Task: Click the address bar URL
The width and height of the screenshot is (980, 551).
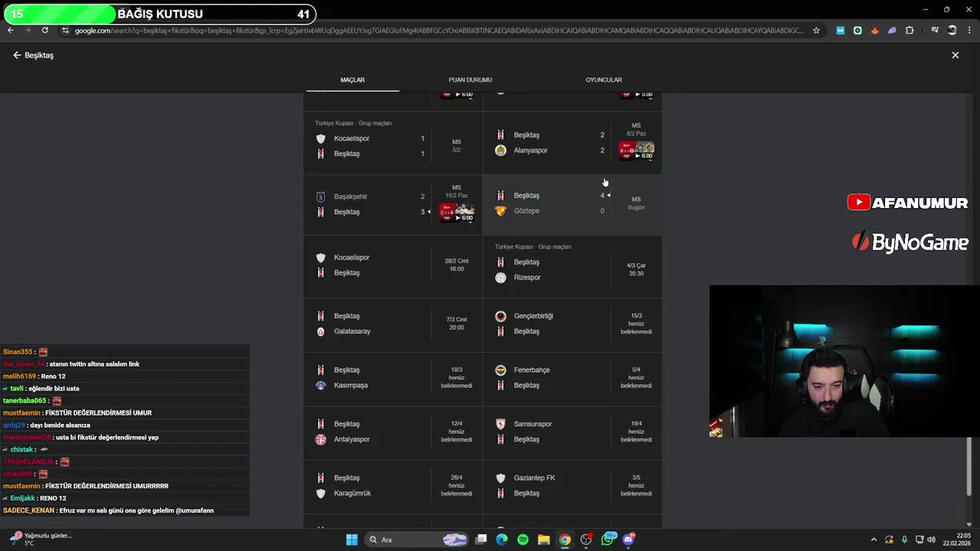Action: 439,31
